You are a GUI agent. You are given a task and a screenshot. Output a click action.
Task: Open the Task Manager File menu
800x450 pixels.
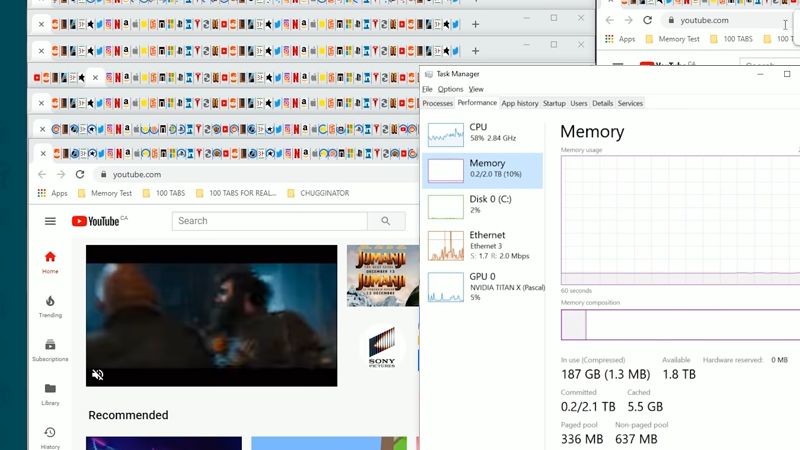(x=427, y=89)
